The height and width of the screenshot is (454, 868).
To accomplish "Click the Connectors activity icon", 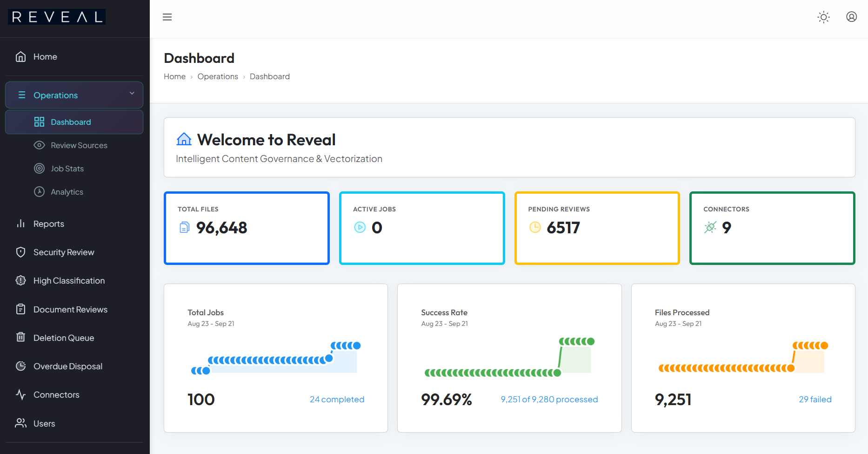I will tap(20, 395).
